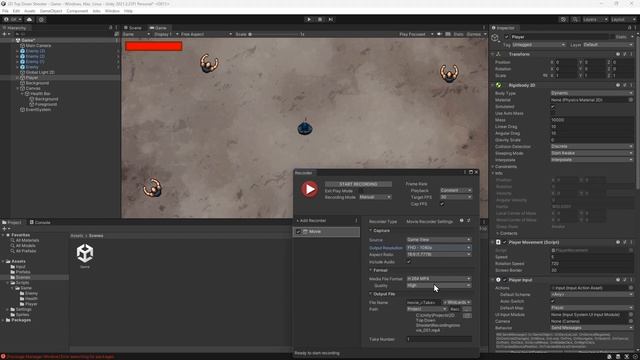Open the Window menu

click(x=112, y=11)
